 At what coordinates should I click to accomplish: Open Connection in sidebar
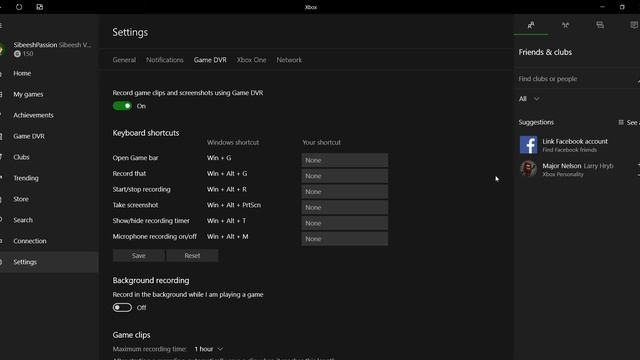click(x=49, y=241)
